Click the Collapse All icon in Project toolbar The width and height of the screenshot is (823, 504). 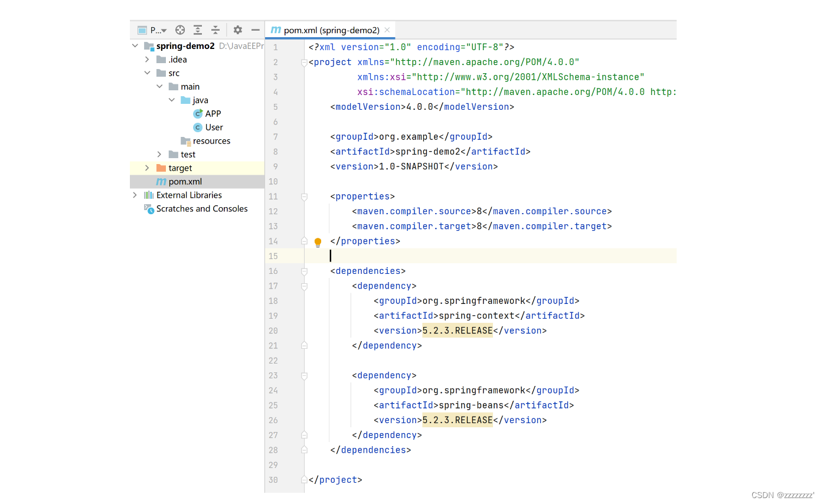click(x=215, y=30)
